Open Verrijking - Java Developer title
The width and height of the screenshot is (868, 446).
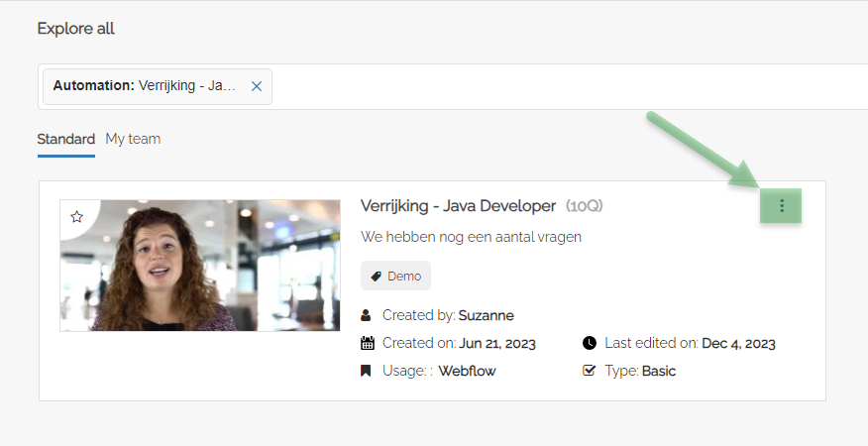click(458, 206)
